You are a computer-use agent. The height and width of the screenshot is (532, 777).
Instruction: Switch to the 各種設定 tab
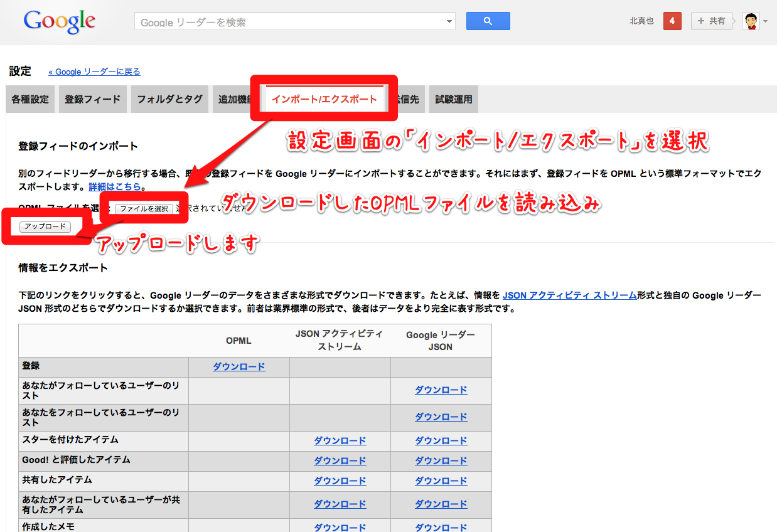(30, 99)
